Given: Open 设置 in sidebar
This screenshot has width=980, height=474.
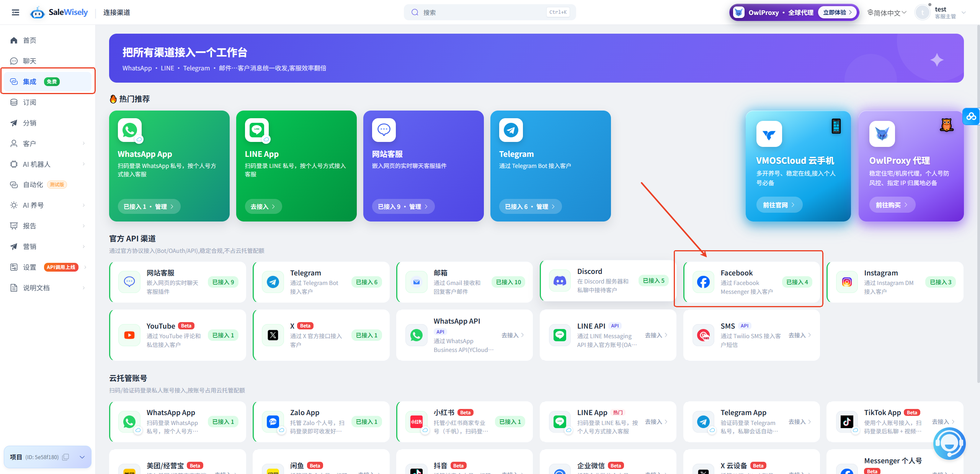Looking at the screenshot, I should pos(47,267).
